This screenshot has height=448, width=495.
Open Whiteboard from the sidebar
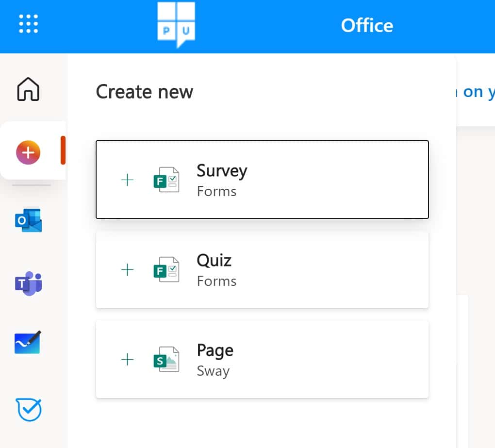pyautogui.click(x=28, y=342)
